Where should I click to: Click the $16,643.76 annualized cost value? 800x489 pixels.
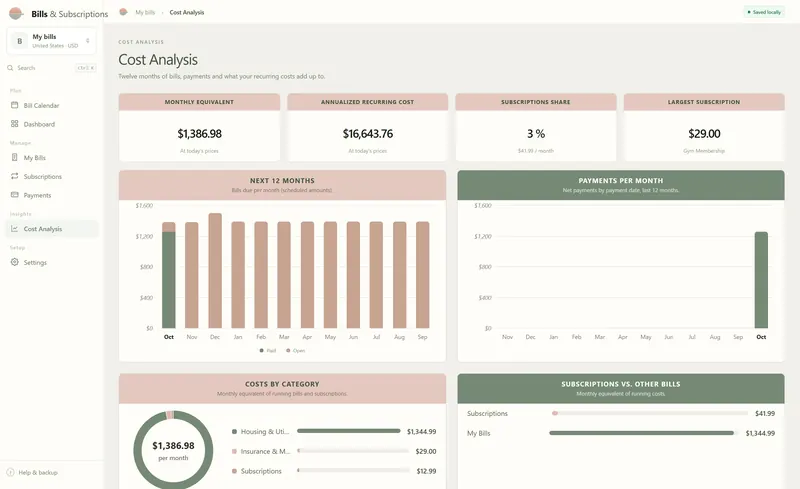368,134
